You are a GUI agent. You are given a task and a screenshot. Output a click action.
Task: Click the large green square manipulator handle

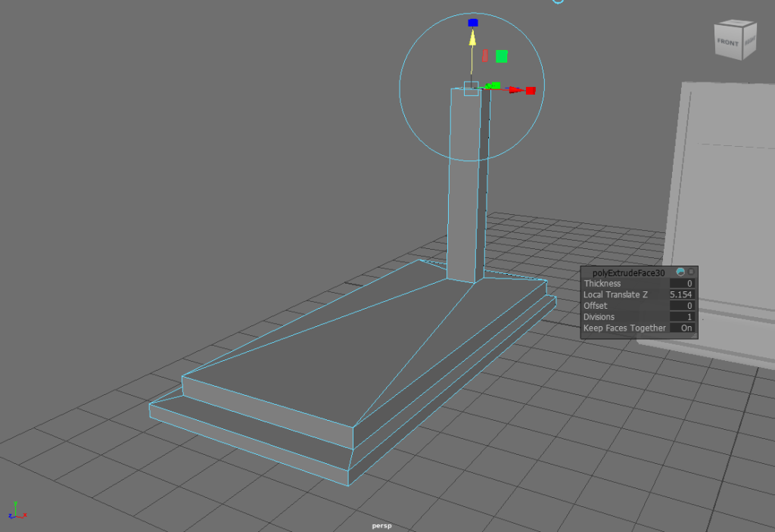point(501,56)
